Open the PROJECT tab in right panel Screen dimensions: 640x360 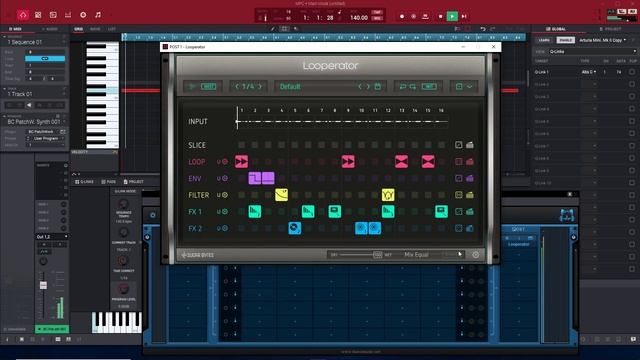pyautogui.click(x=610, y=29)
